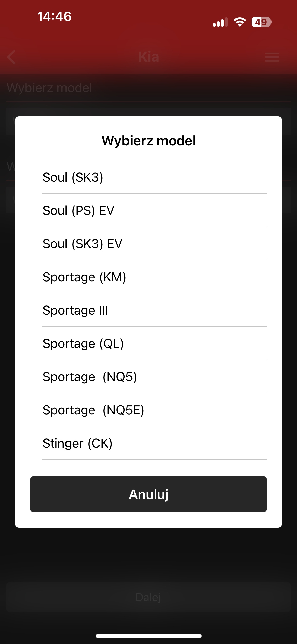Tap the dimmed Dalej button
The image size is (297, 644).
click(x=148, y=597)
